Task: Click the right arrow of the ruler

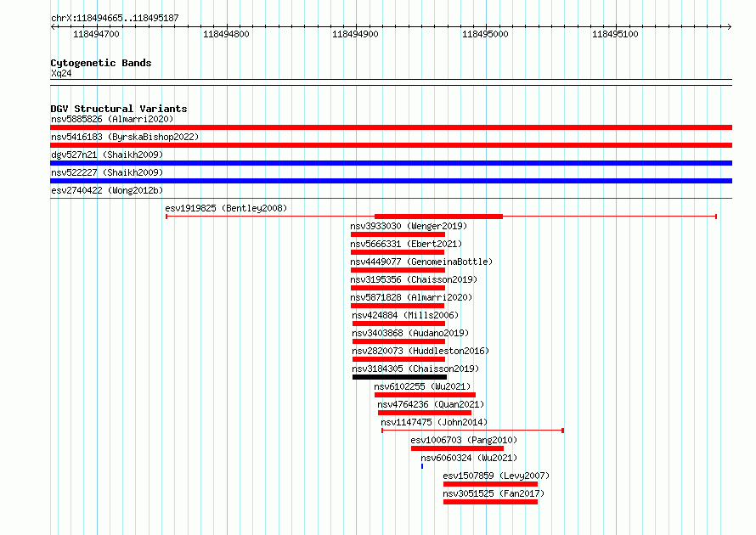Action: coord(729,26)
